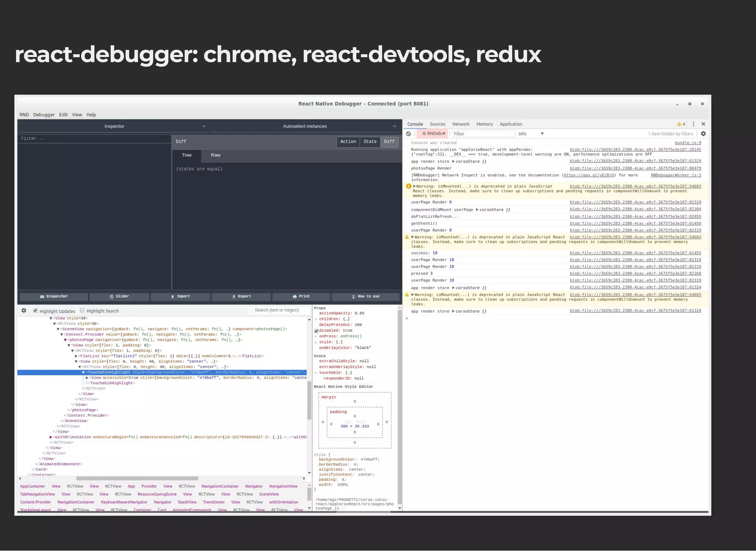This screenshot has height=551, width=756.
Task: Click the React tree vertical scrollbar thumb
Action: pos(309,400)
